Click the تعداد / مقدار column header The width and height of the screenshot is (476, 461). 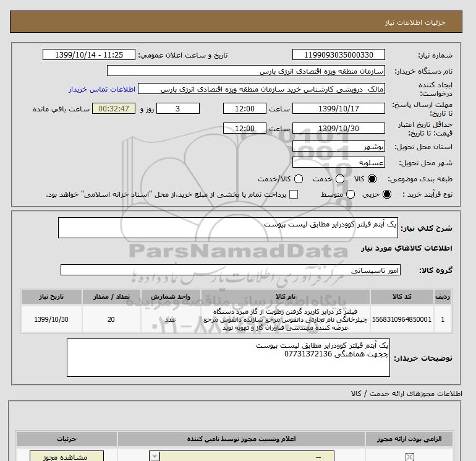click(x=111, y=296)
